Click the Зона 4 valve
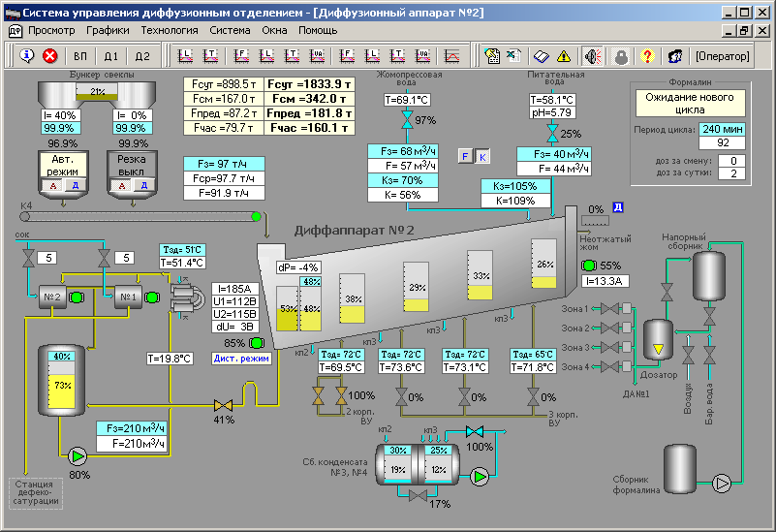 click(x=610, y=366)
